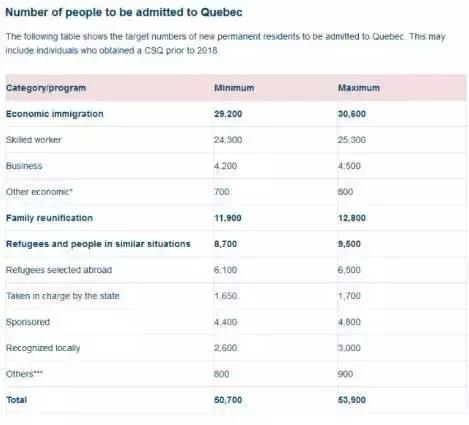Select the Economic immigration row label
This screenshot has height=425, width=469.
coord(55,114)
